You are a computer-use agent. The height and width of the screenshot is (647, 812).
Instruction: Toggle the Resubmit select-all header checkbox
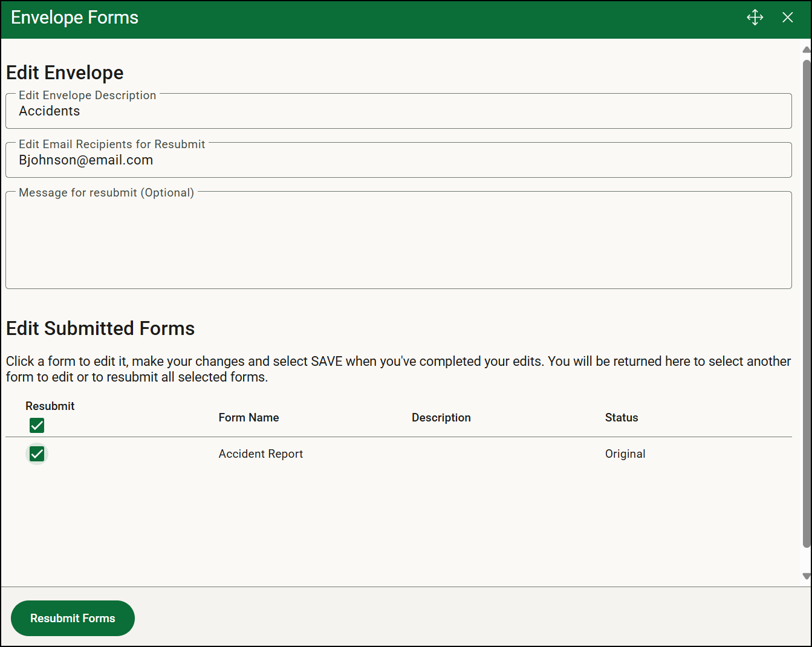pyautogui.click(x=37, y=426)
